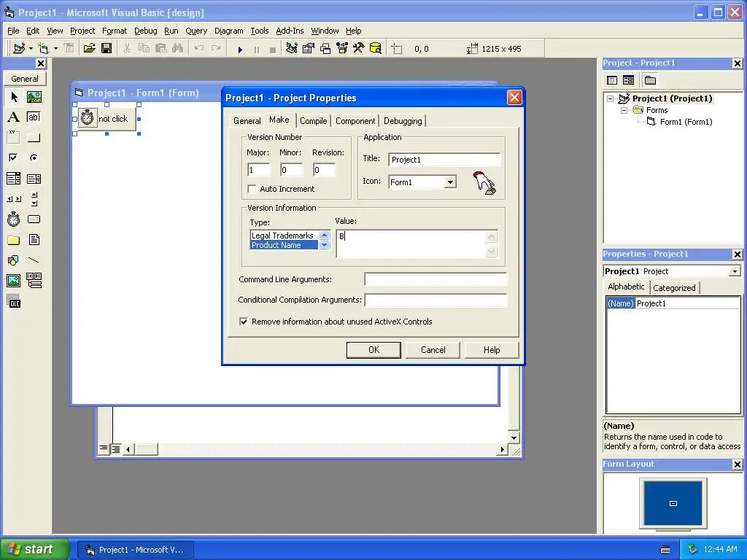The height and width of the screenshot is (560, 747).
Task: Select the TextBox tool in toolbox
Action: point(34,117)
